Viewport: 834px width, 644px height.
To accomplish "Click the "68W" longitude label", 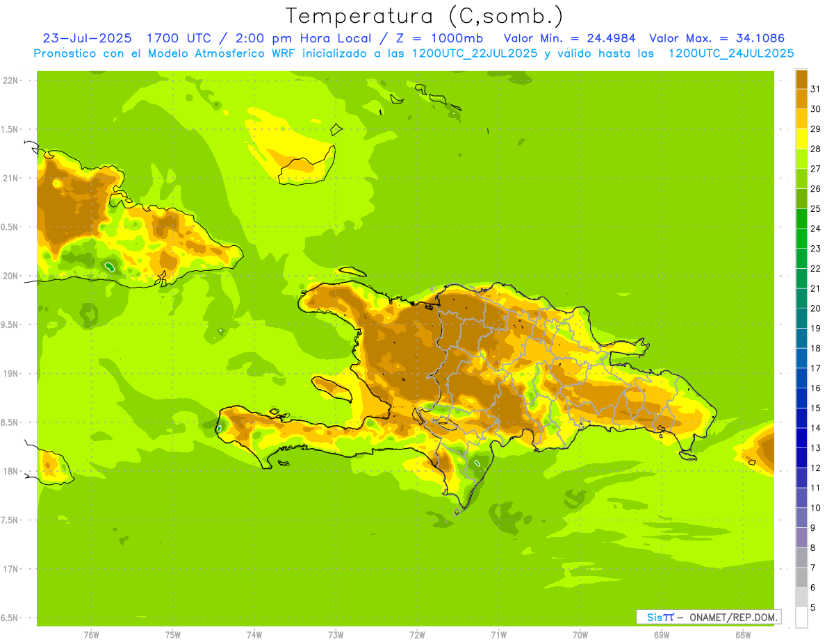I will click(x=743, y=635).
